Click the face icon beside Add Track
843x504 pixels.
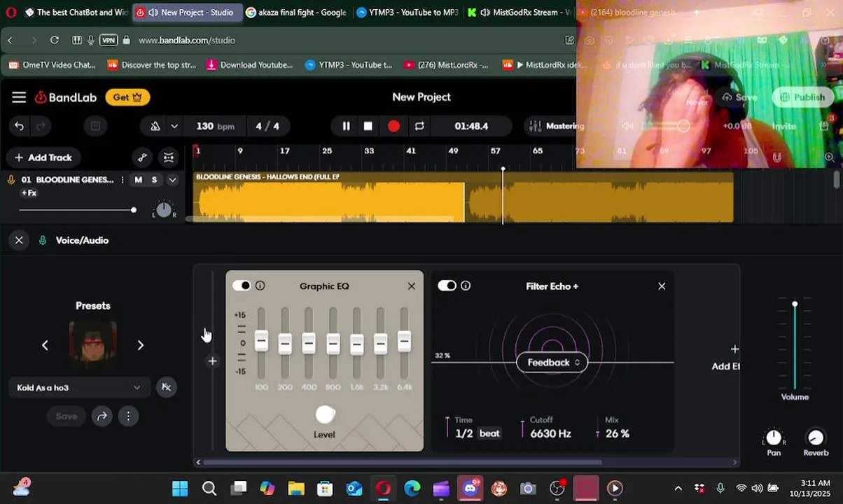[169, 157]
